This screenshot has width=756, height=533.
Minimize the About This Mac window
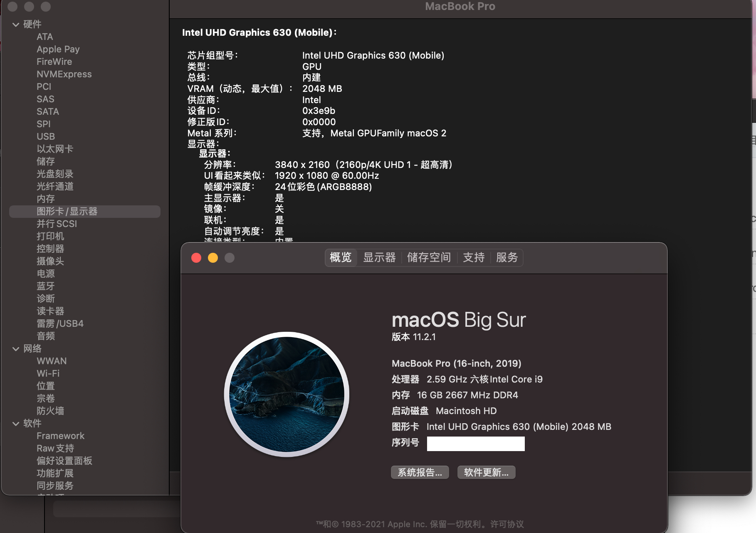(213, 258)
